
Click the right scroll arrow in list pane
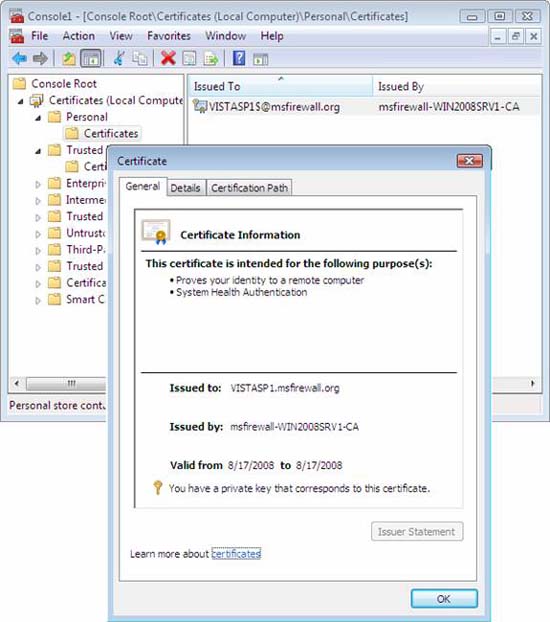(x=533, y=384)
